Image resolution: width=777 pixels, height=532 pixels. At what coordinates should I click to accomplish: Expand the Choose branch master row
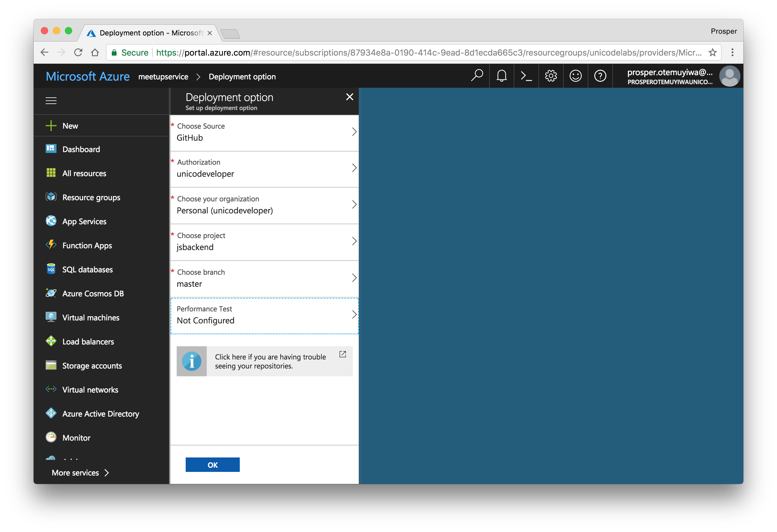click(x=264, y=278)
